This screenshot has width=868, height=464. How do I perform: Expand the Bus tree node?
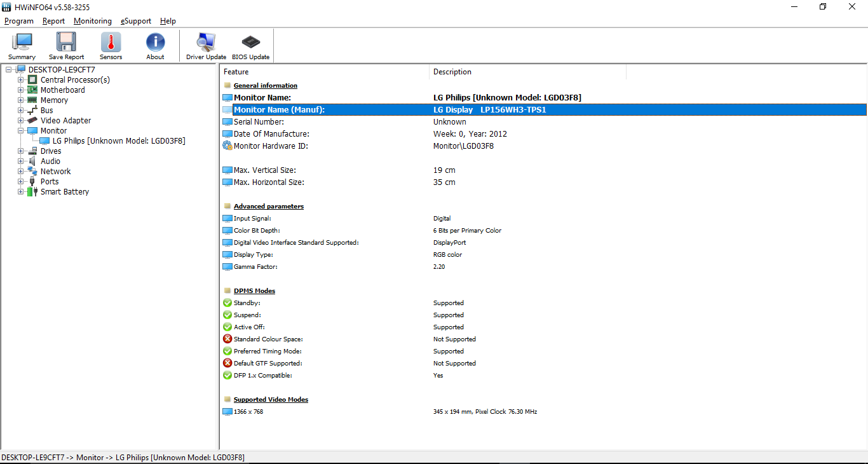click(21, 110)
